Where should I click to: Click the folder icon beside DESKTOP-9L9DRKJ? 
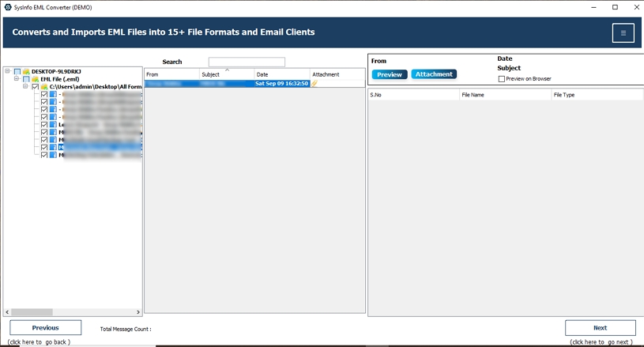pyautogui.click(x=26, y=71)
